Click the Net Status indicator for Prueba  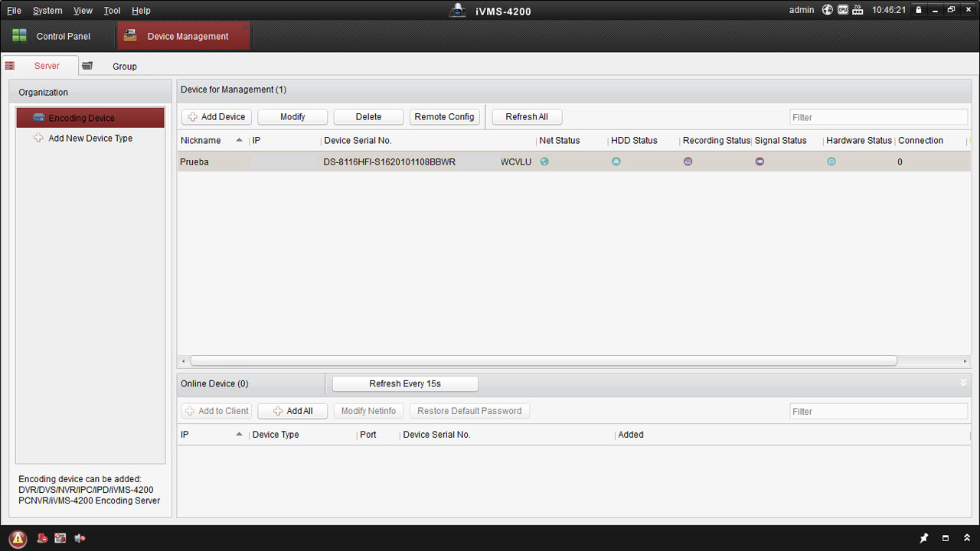coord(544,161)
